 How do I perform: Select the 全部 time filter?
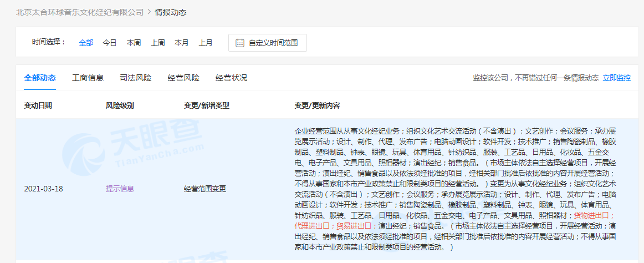pos(86,43)
